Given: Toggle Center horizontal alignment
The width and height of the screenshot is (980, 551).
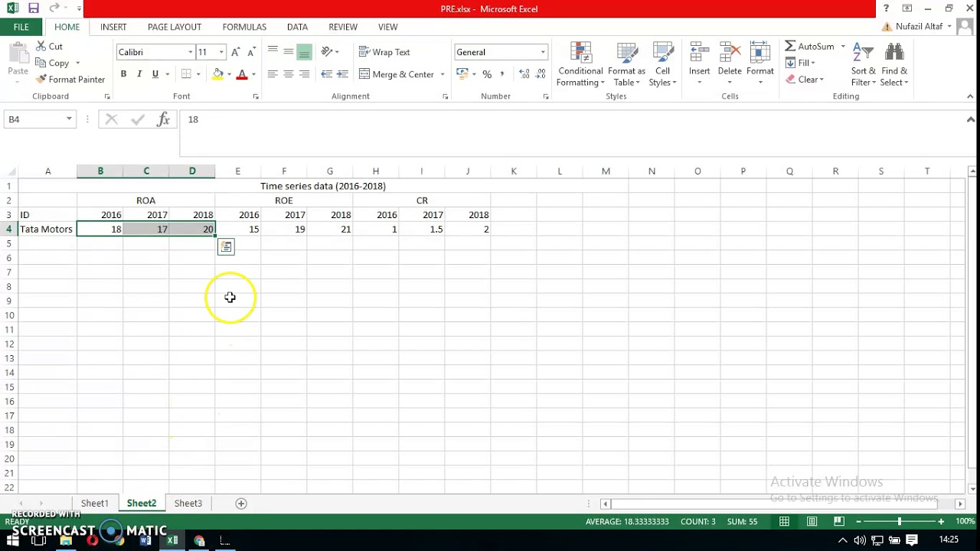Looking at the screenshot, I should pos(289,74).
